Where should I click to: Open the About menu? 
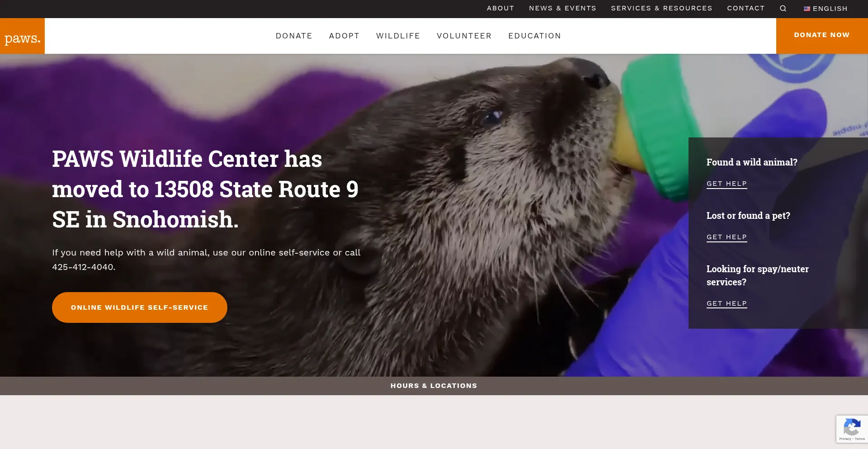click(x=500, y=8)
